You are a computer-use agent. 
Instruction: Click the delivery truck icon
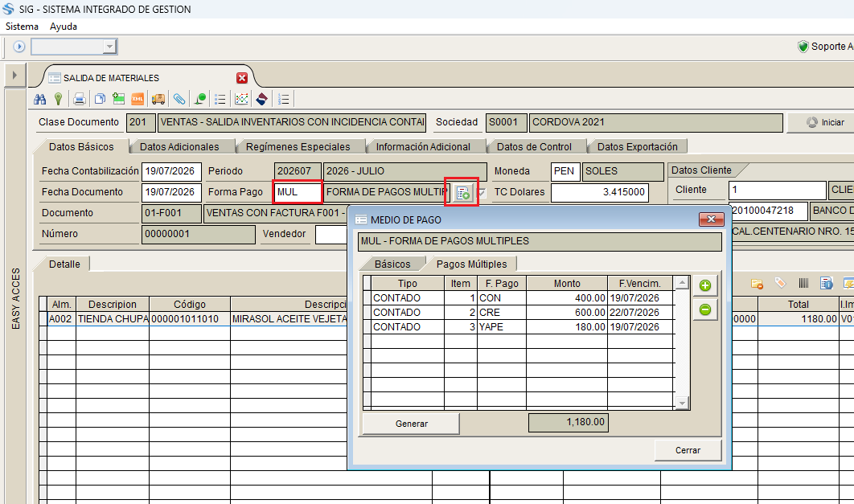pos(158,99)
